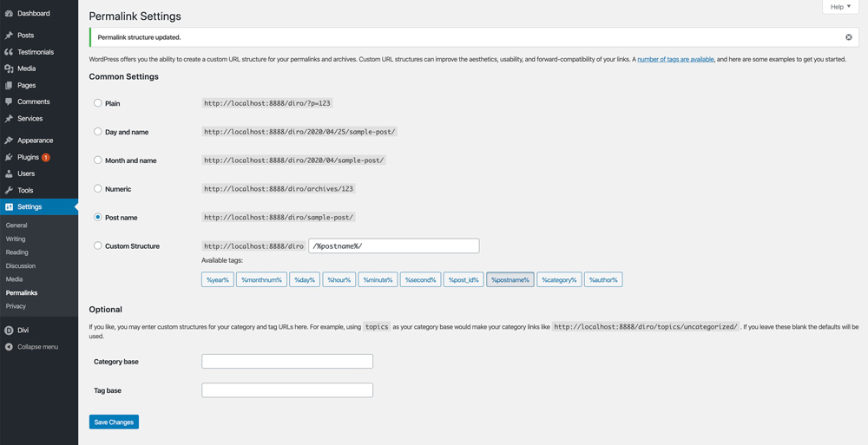Image resolution: width=868 pixels, height=445 pixels.
Task: Click the Numeric archives/123 example URL
Action: (279, 189)
